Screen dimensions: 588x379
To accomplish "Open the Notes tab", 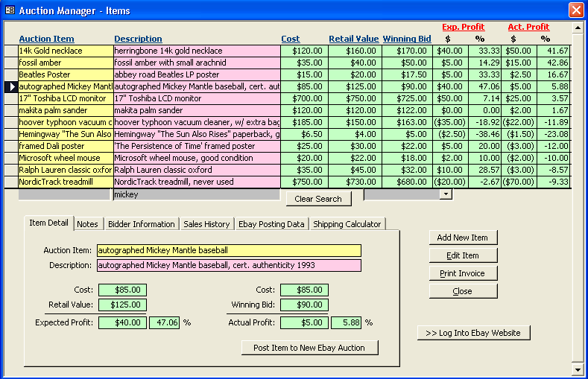I will coord(87,224).
